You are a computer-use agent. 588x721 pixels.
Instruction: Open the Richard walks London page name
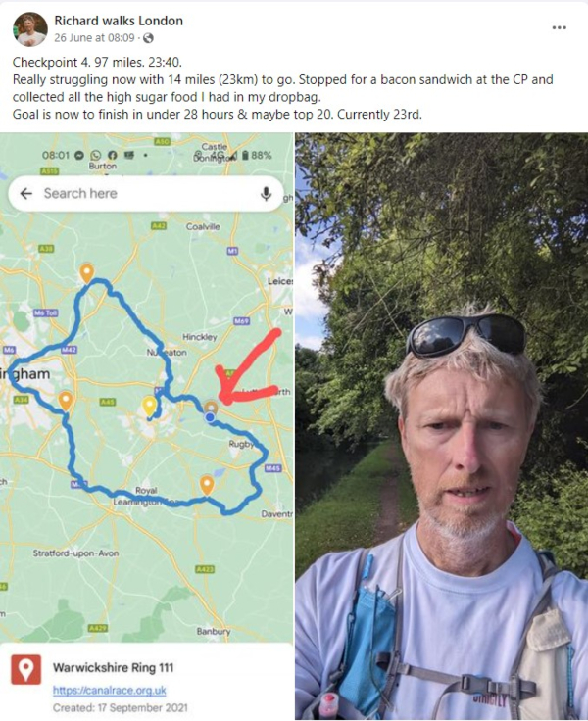click(x=119, y=21)
